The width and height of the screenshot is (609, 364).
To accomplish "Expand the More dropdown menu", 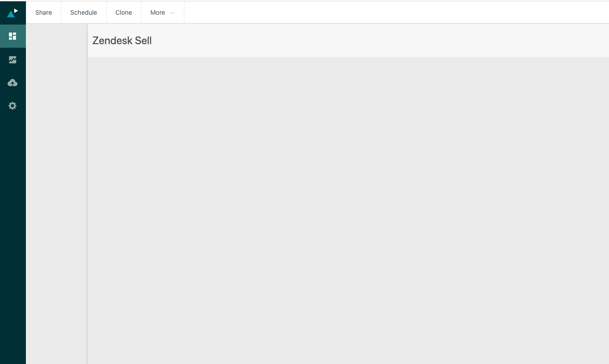I will coord(158,12).
